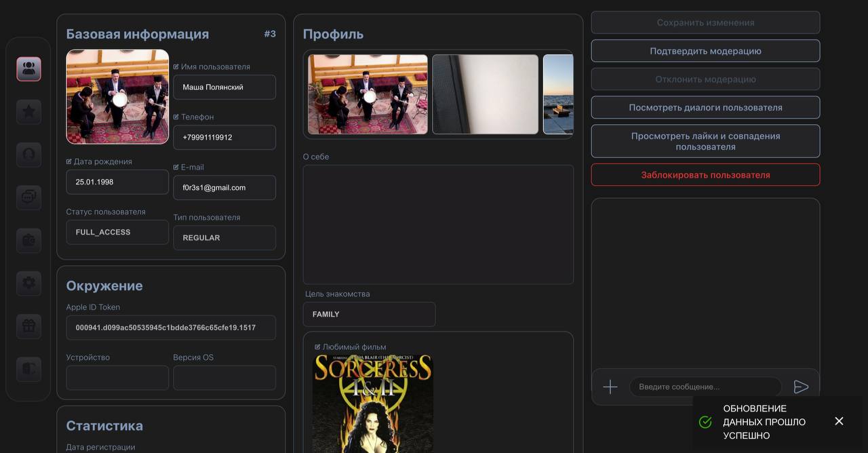Open the Цель знакомства FAMILY dropdown
Viewport: 868px width, 453px height.
(369, 315)
